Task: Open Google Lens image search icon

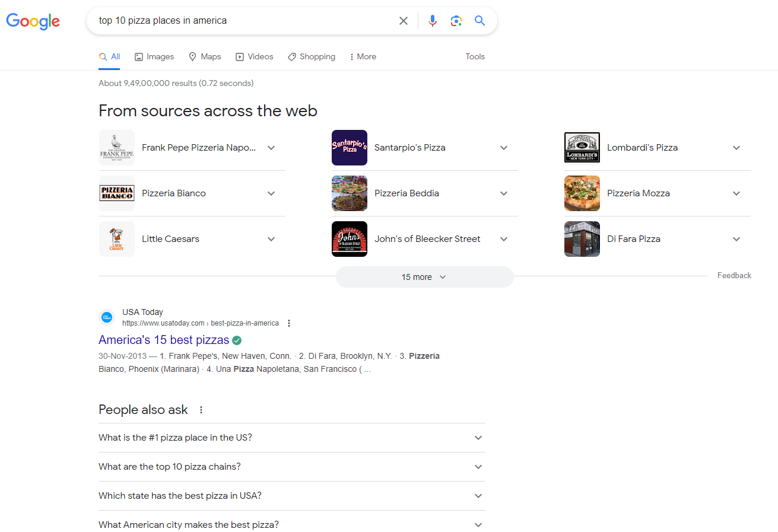Action: coord(456,21)
